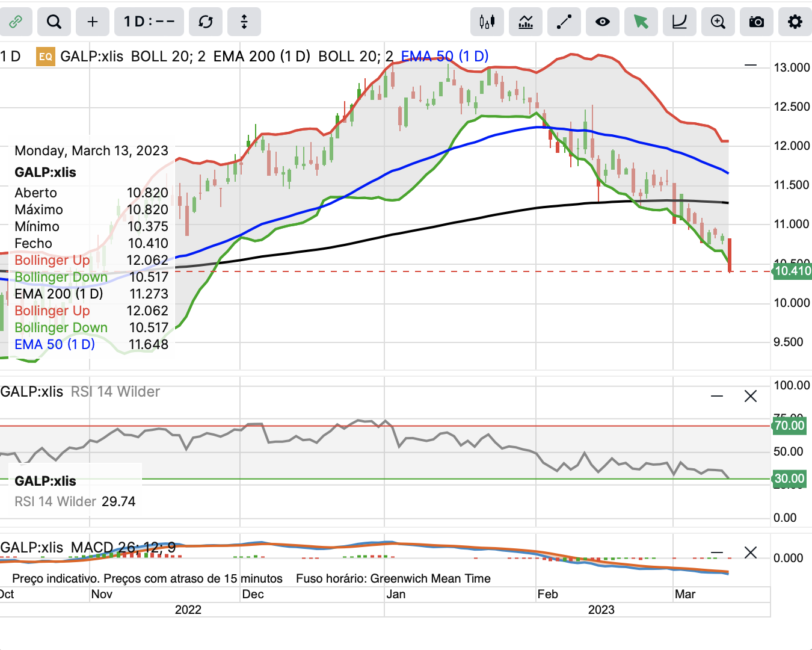Image resolution: width=812 pixels, height=650 pixels.
Task: Take a chart snapshot with camera icon
Action: point(757,22)
